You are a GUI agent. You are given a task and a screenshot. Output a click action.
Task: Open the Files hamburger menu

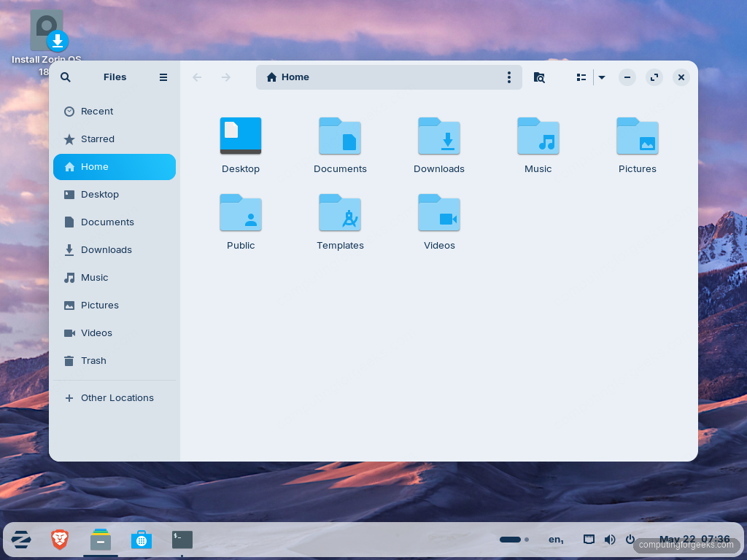[163, 77]
